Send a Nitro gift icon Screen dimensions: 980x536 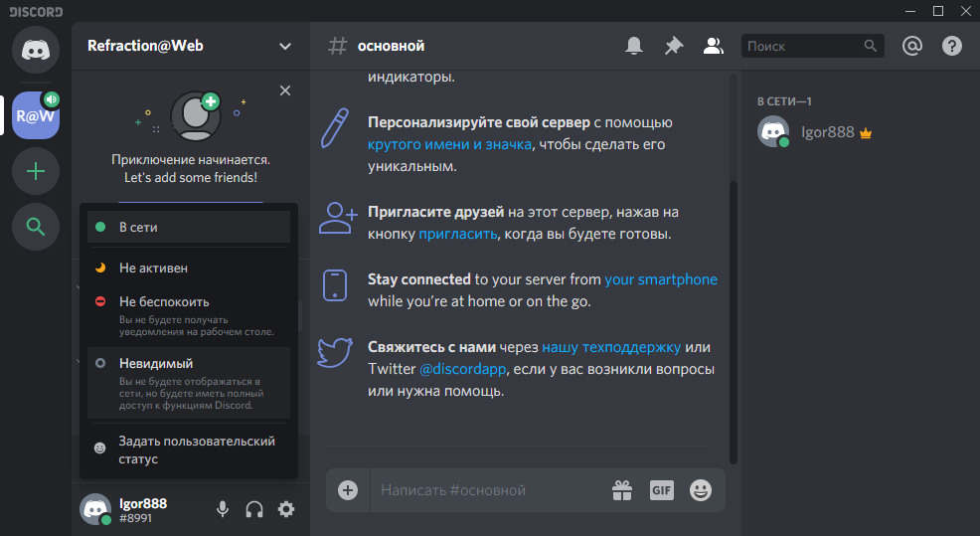622,489
